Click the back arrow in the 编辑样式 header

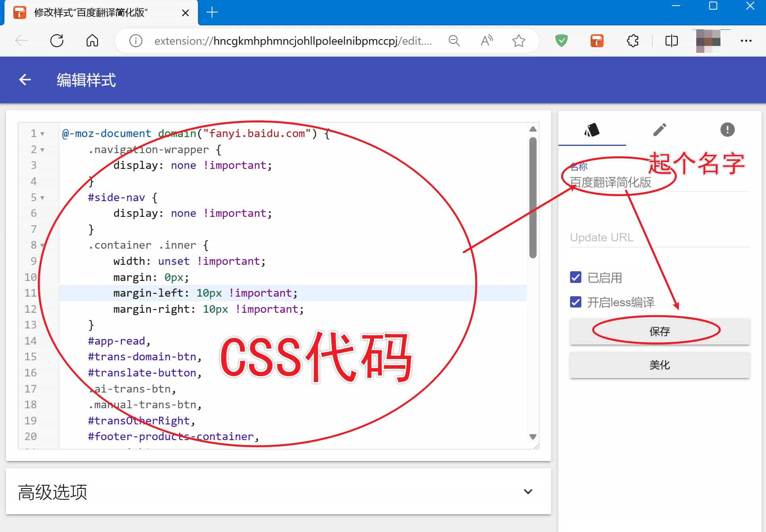[25, 80]
